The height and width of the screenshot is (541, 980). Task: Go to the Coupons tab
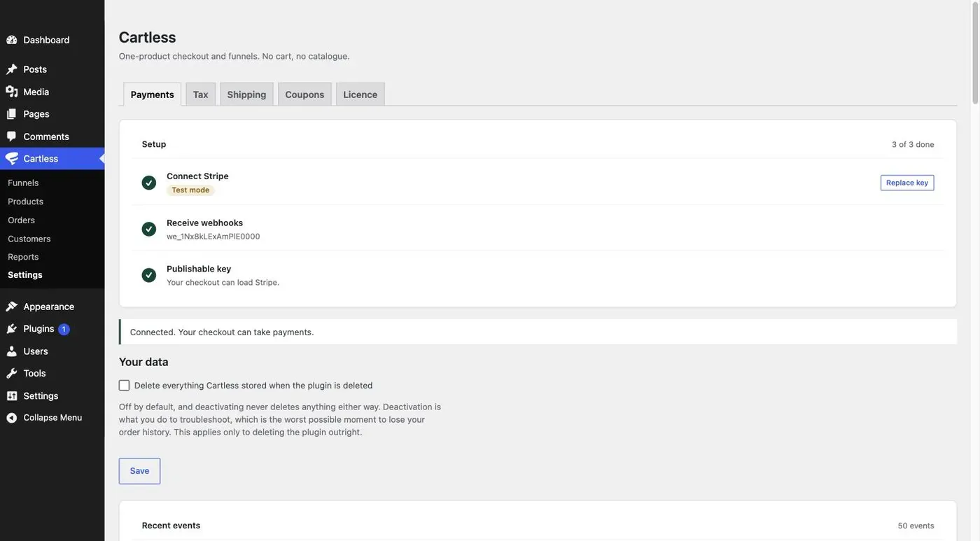pyautogui.click(x=304, y=94)
